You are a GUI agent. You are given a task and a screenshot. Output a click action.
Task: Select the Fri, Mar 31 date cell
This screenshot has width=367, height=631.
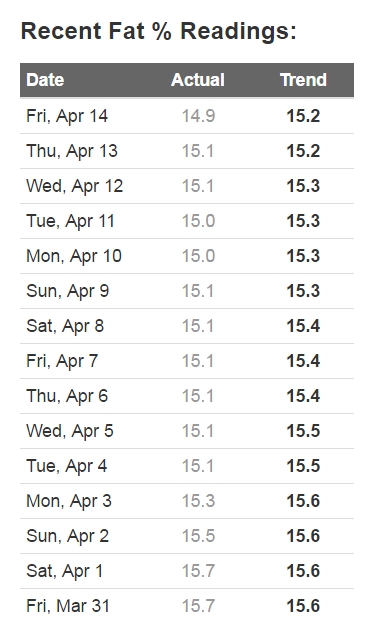point(68,606)
